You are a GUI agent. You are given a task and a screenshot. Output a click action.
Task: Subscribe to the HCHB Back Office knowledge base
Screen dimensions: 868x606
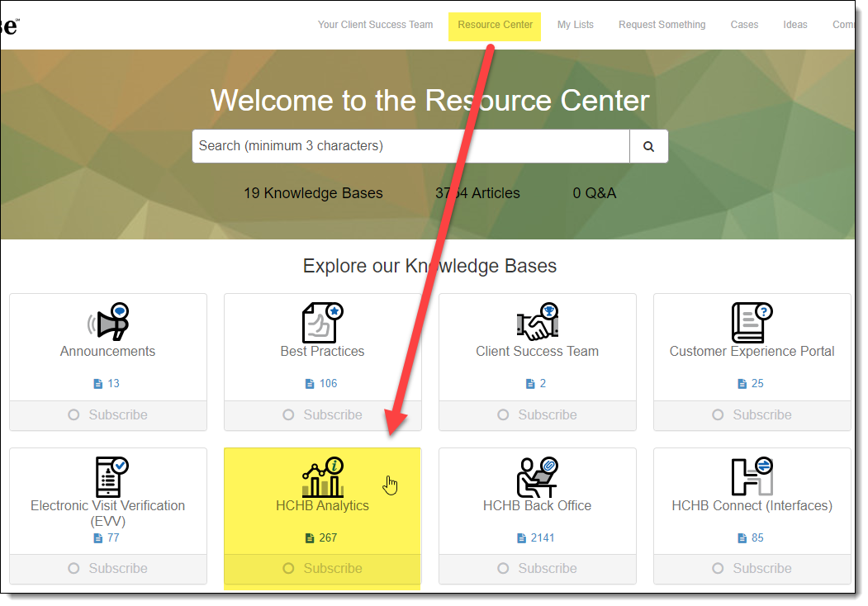tap(538, 569)
